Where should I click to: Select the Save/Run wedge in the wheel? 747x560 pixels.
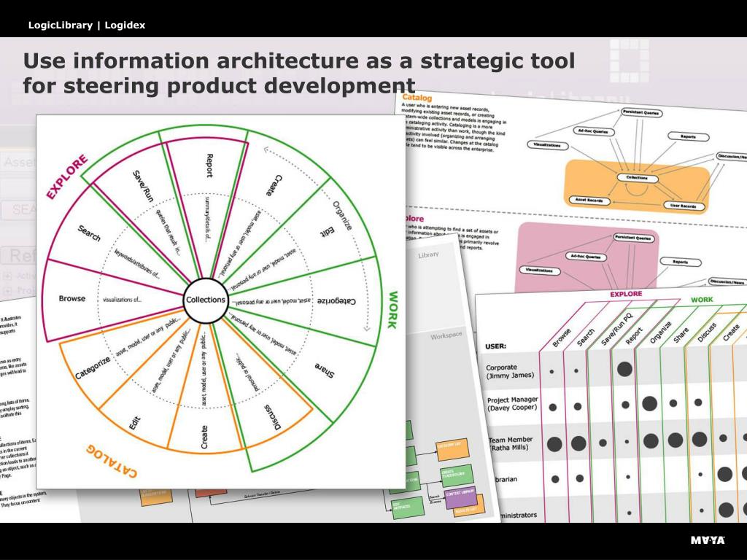pyautogui.click(x=143, y=186)
